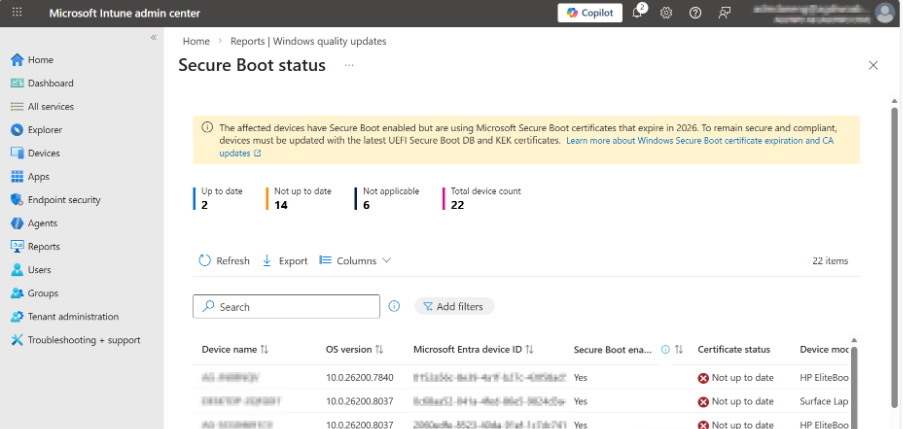Open the app launcher waffle icon
The image size is (903, 429).
coord(17,13)
